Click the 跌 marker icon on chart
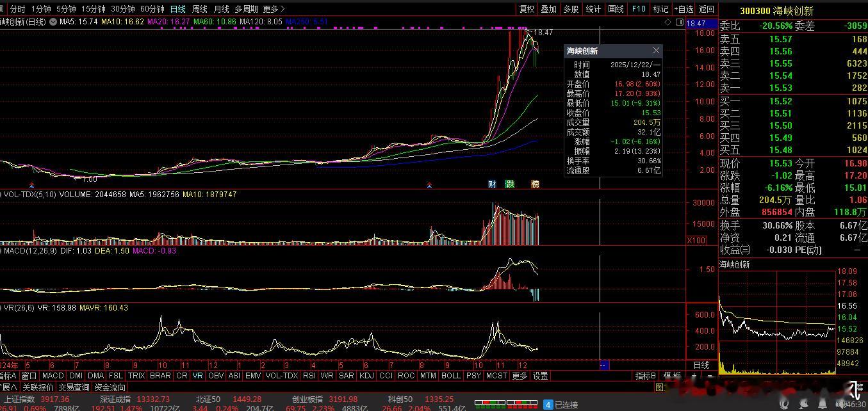This screenshot has width=868, height=411. pos(510,184)
